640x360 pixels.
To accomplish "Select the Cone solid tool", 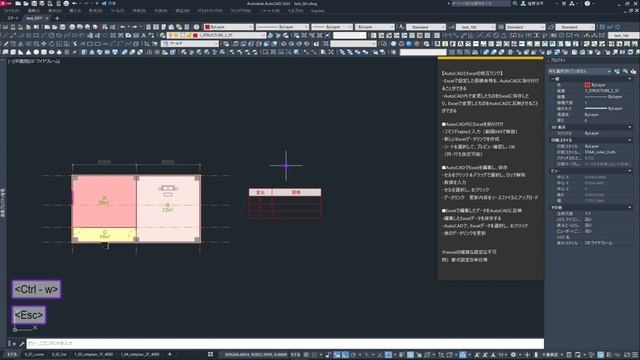I will pyautogui.click(x=28, y=52).
